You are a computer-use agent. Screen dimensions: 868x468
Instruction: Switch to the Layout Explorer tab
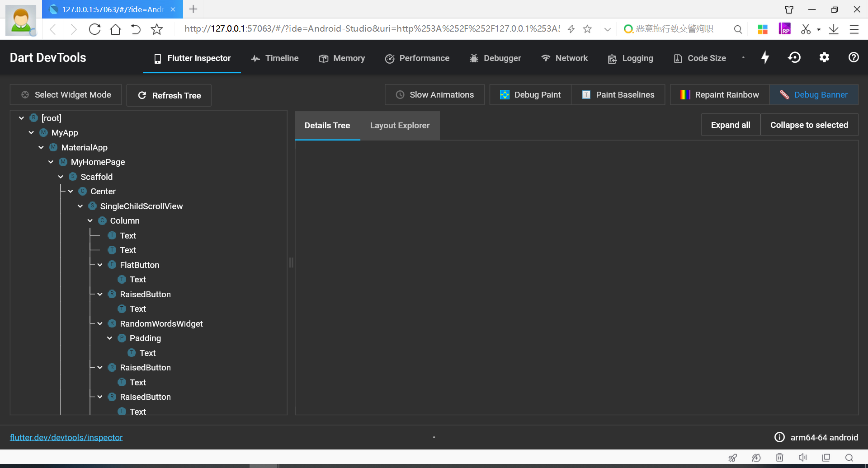pos(400,125)
